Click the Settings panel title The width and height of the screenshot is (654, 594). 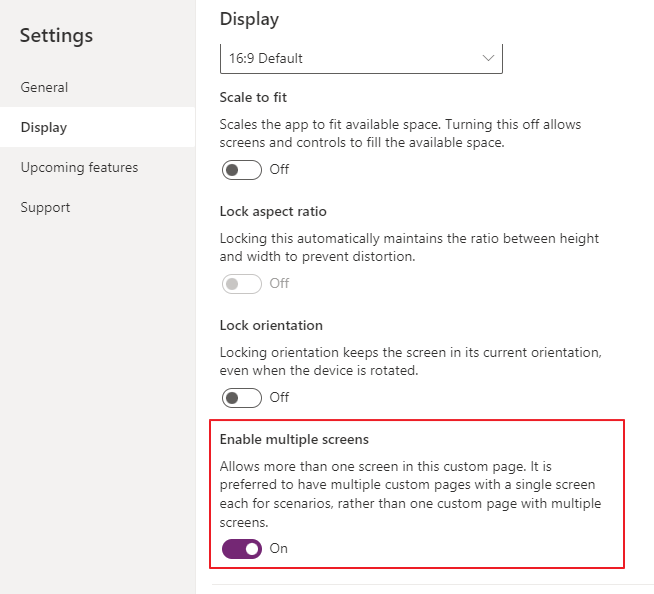click(x=56, y=36)
